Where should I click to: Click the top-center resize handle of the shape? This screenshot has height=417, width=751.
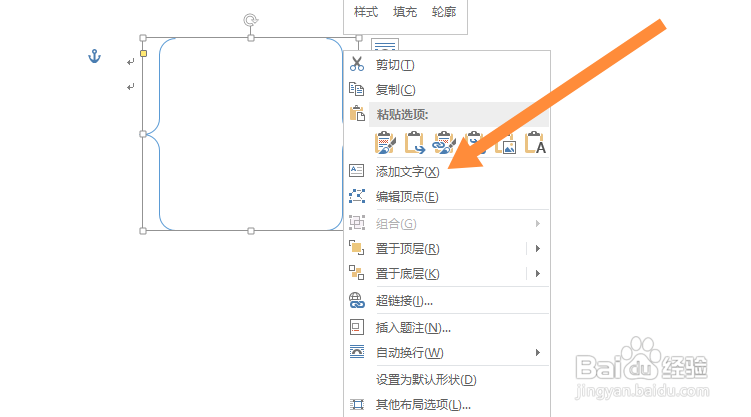(x=251, y=38)
